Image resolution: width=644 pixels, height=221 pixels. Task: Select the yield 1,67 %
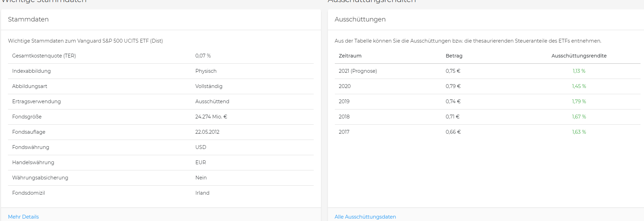pos(579,117)
